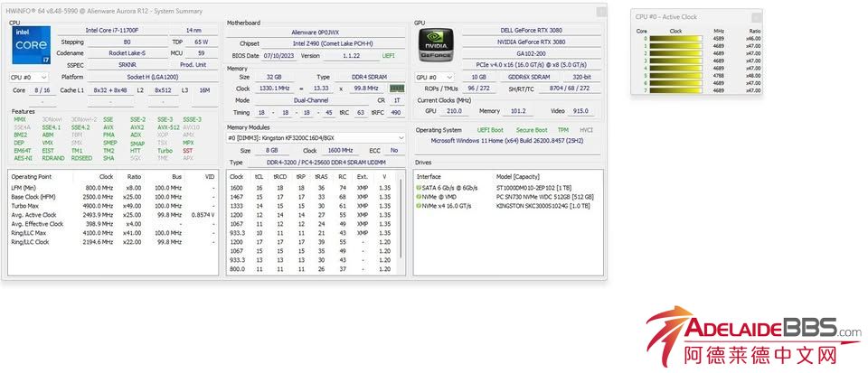Select the DELL GeForce RTX 3080 field
This screenshot has height=373, width=868.
[532, 31]
